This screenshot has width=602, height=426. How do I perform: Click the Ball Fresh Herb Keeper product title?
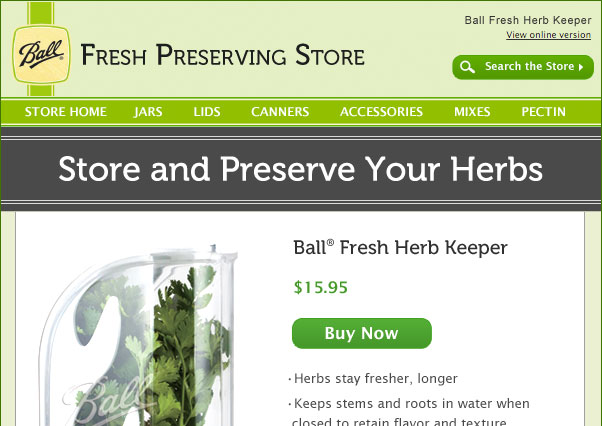[x=400, y=248]
